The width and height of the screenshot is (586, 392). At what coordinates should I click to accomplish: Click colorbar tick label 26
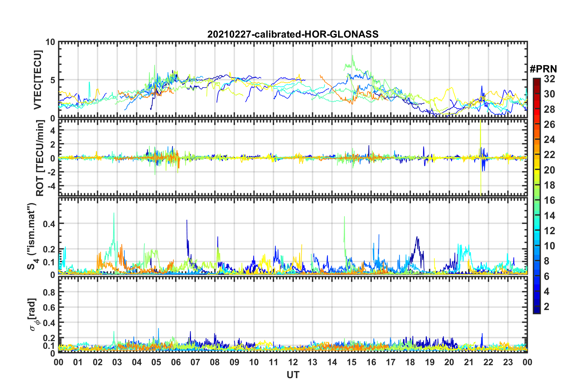[x=549, y=125]
